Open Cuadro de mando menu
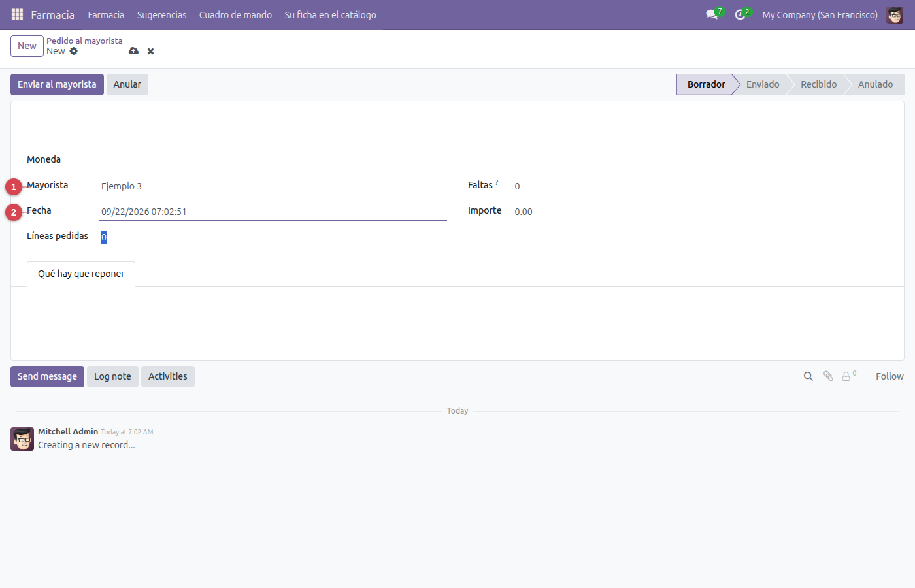This screenshot has height=588, width=915. [x=235, y=14]
